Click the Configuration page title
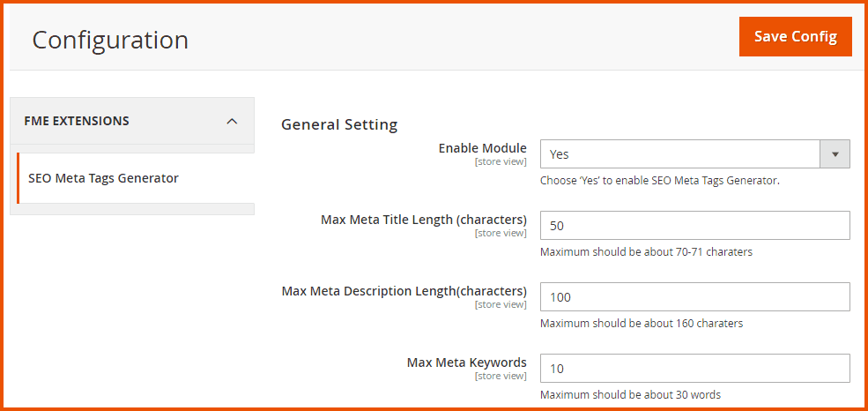 (x=110, y=40)
